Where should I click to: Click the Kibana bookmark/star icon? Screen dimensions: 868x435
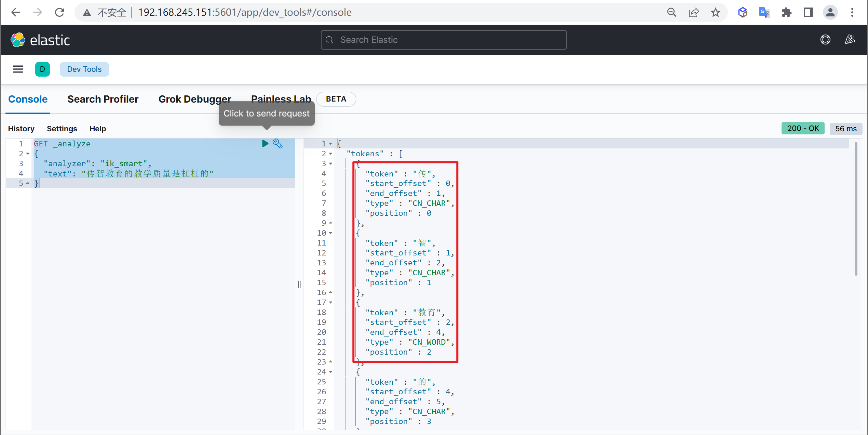coord(717,12)
